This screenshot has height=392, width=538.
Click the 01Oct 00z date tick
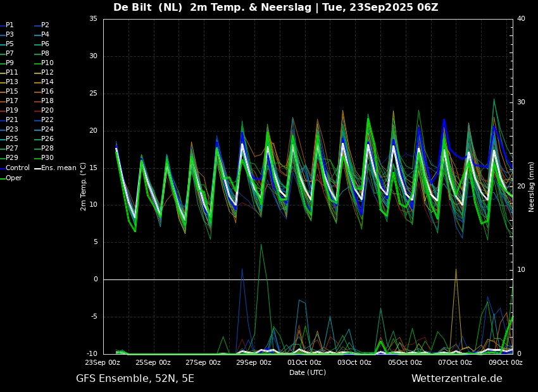(x=304, y=363)
